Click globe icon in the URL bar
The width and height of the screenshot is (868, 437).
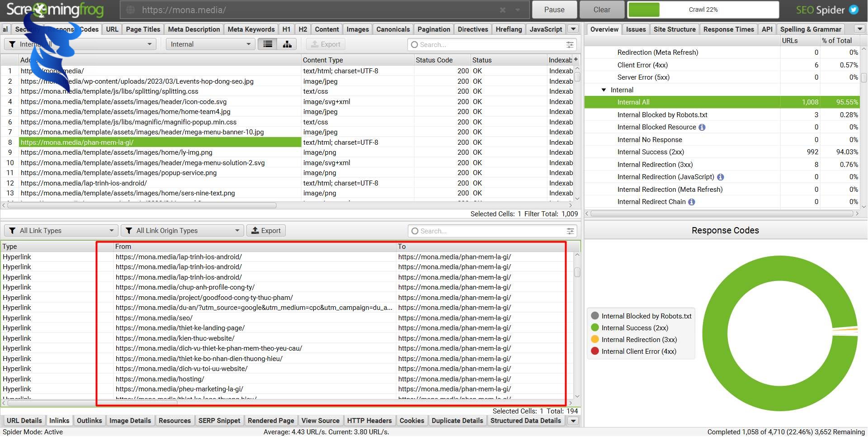pos(130,10)
